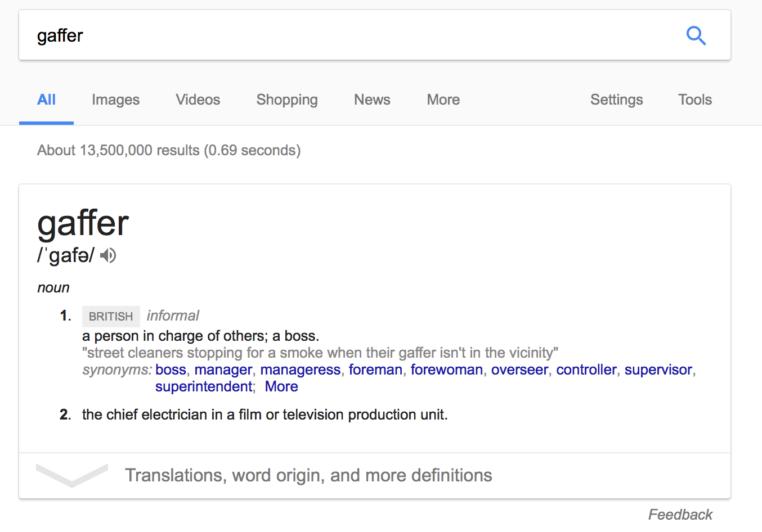This screenshot has width=762, height=532.
Task: Go to the News tab
Action: point(372,100)
